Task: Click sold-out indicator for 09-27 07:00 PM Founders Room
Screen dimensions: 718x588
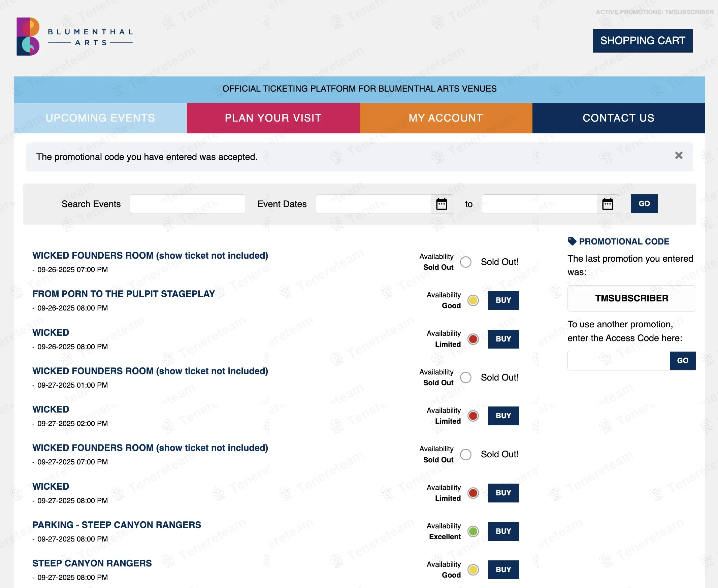Action: 466,455
